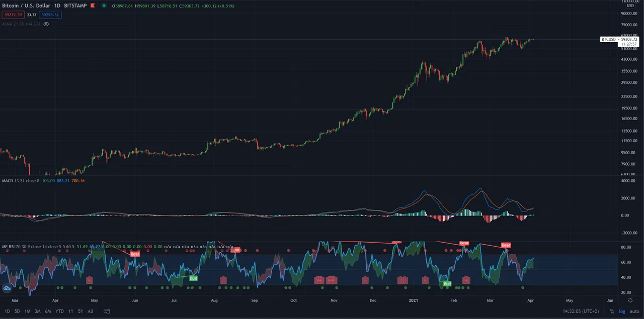Screen dimensions: 644x319
Task: Click the MACD signal value 780.16
Action: (78, 180)
